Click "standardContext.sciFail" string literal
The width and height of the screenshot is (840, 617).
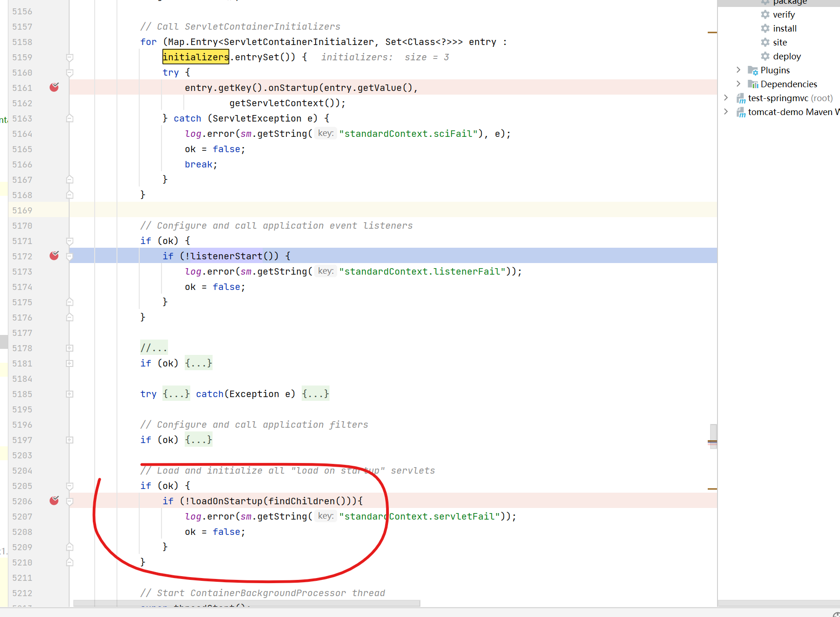tap(408, 134)
